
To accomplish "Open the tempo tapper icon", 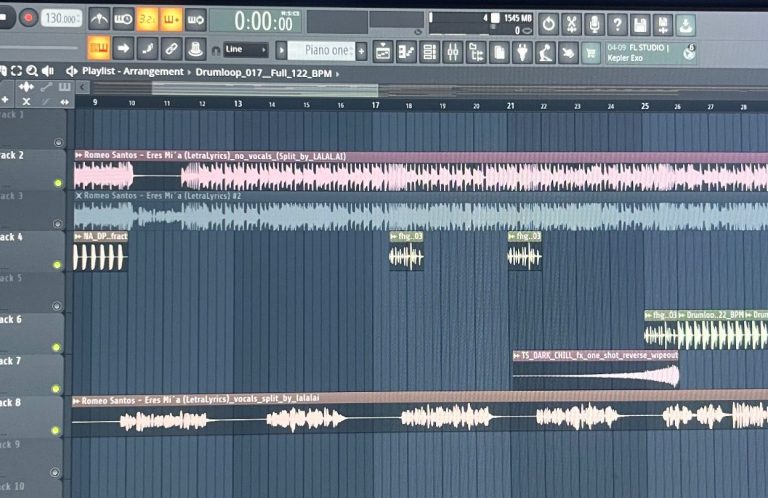I will pos(545,52).
